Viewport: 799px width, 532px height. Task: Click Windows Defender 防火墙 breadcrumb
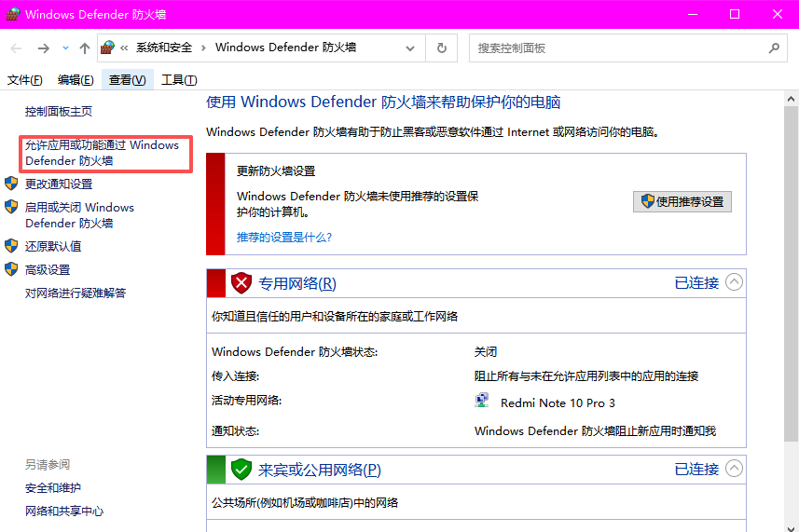click(x=286, y=48)
